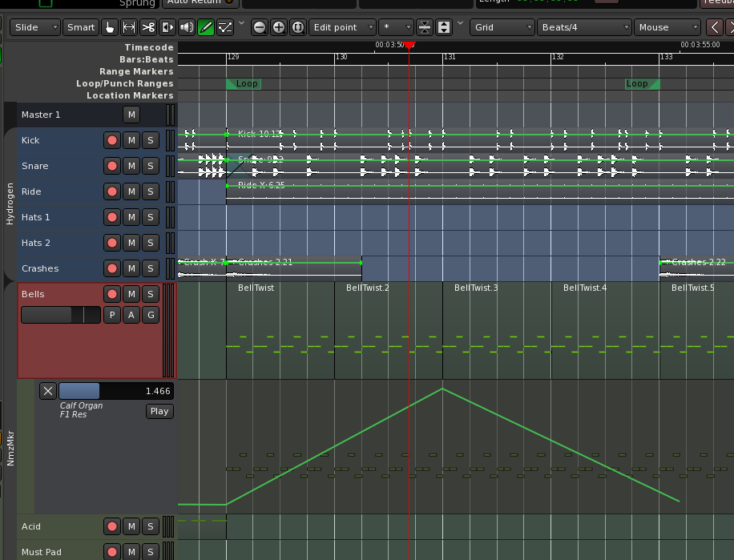734x560 pixels.
Task: Click the zoom in plus icon
Action: [x=279, y=27]
